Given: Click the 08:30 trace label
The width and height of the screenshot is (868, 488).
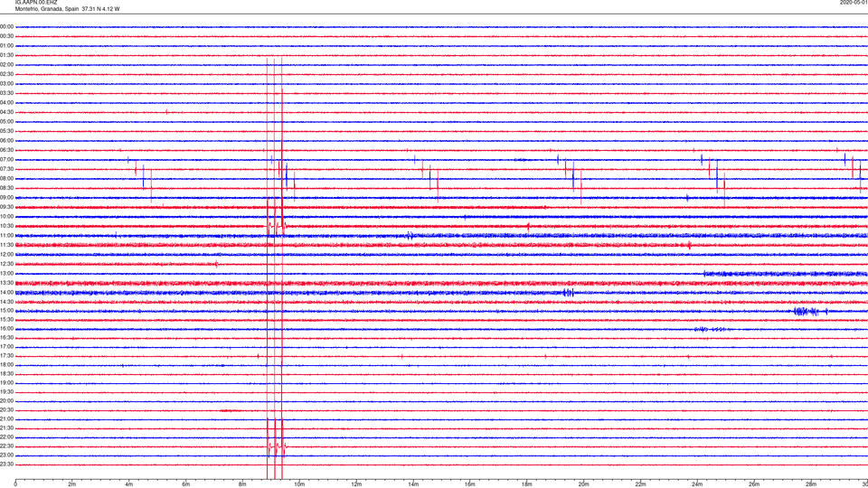Looking at the screenshot, I should pos(6,188).
